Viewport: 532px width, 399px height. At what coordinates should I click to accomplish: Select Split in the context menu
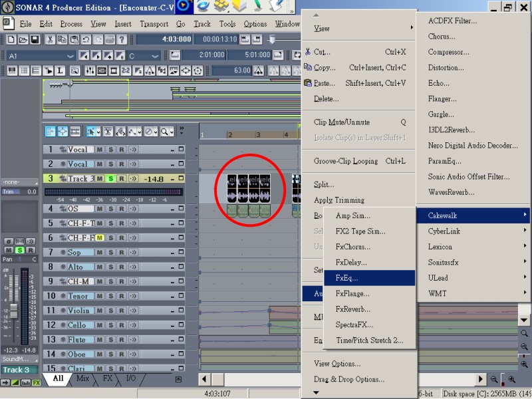(324, 184)
